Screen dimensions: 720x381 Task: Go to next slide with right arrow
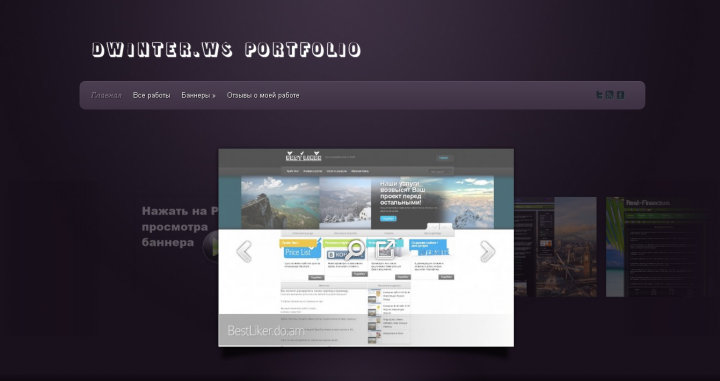[x=487, y=252]
